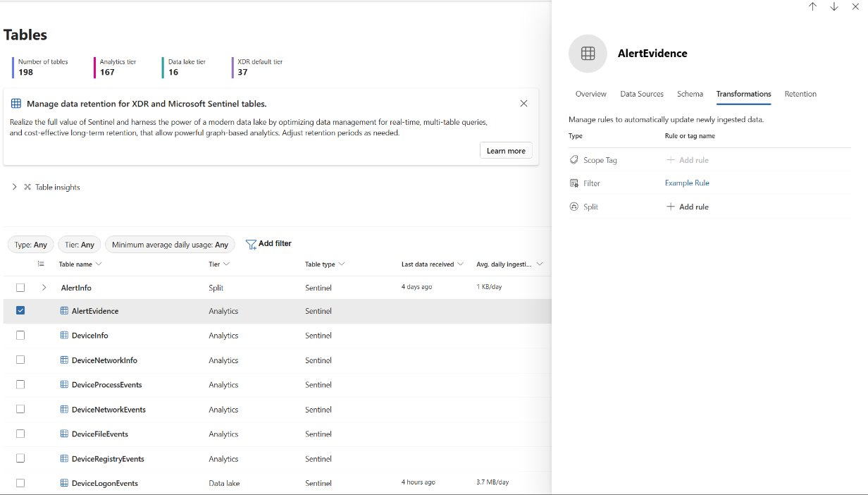The height and width of the screenshot is (495, 868).
Task: Click the DeviceFileEvents row table icon
Action: tap(64, 434)
